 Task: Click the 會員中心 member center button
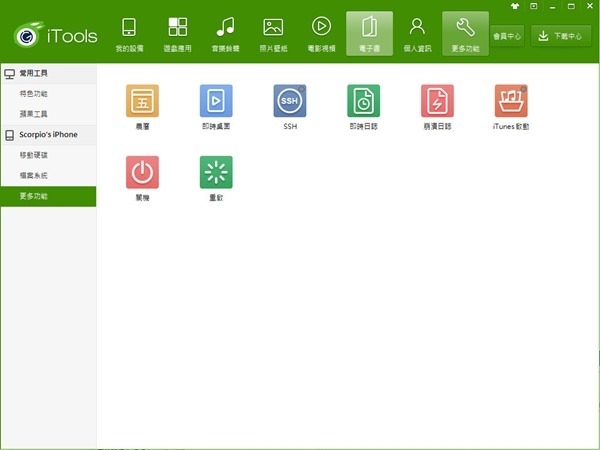[507, 36]
